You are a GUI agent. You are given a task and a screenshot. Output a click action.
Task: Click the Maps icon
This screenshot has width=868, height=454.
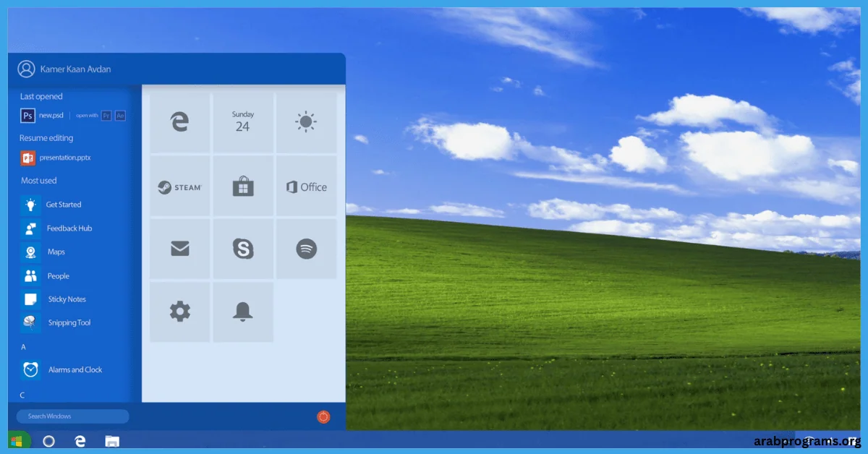[30, 252]
